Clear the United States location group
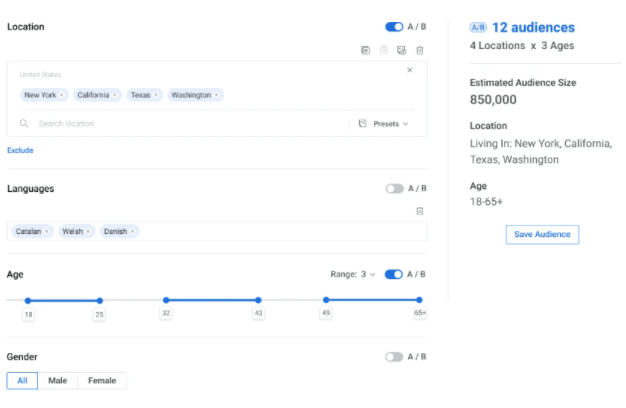This screenshot has height=408, width=626. 409,70
